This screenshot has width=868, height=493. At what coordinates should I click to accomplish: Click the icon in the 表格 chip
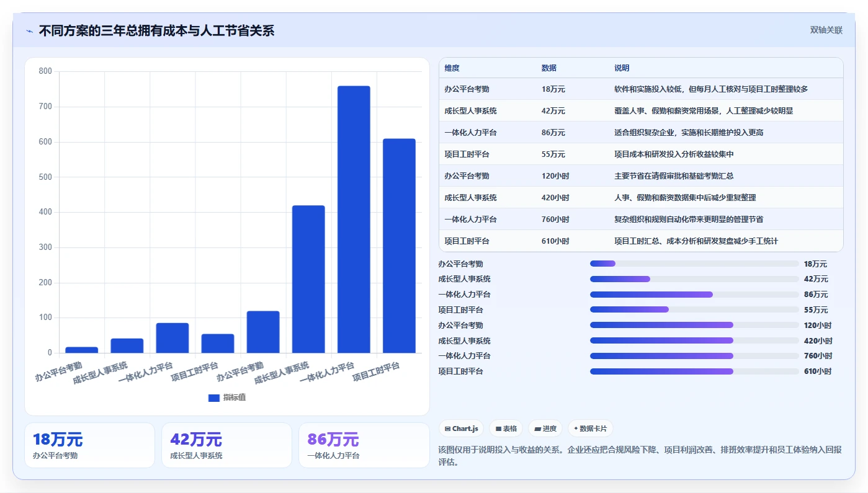pos(498,429)
